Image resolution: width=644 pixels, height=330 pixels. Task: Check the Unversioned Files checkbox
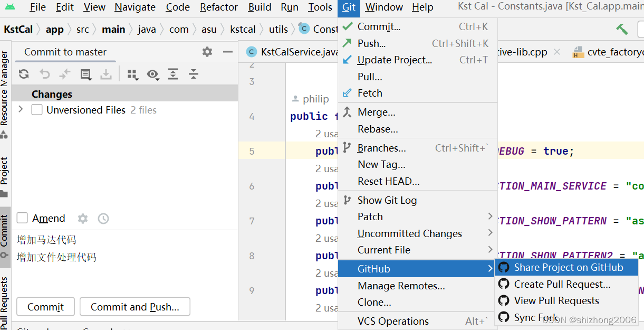click(x=37, y=110)
